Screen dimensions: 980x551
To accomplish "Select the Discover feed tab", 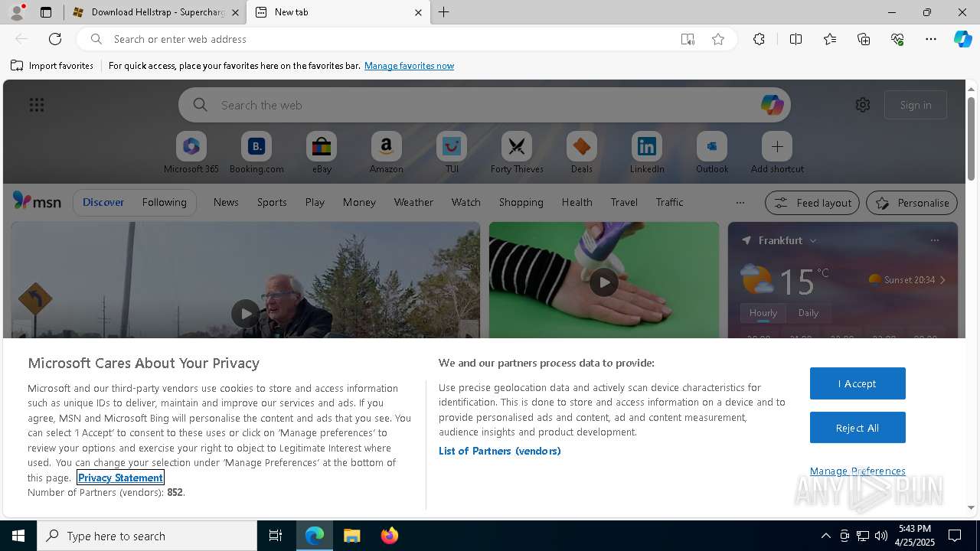I will (103, 202).
